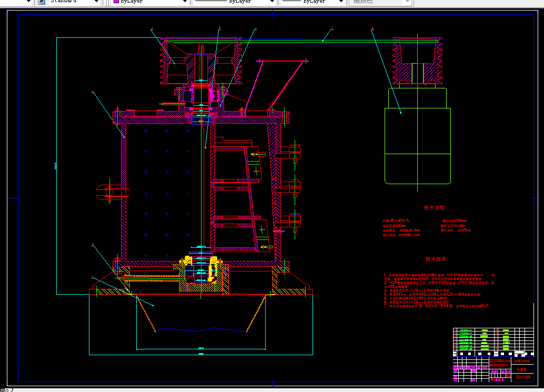The width and height of the screenshot is (544, 392).
Task: Select requirement line 4 mentioning 0.25--0.4
Action: tap(432, 295)
